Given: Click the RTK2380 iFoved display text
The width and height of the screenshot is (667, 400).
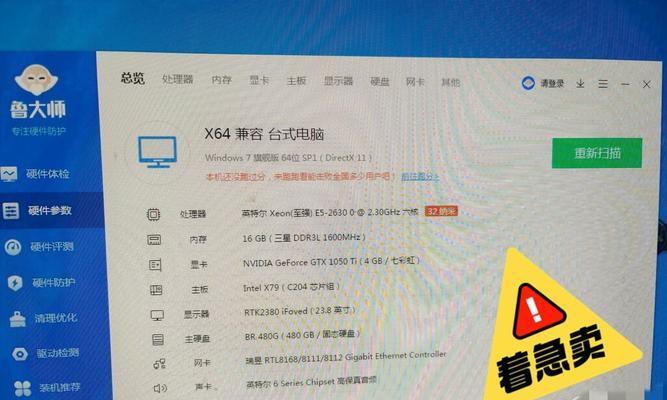Looking at the screenshot, I should (299, 311).
